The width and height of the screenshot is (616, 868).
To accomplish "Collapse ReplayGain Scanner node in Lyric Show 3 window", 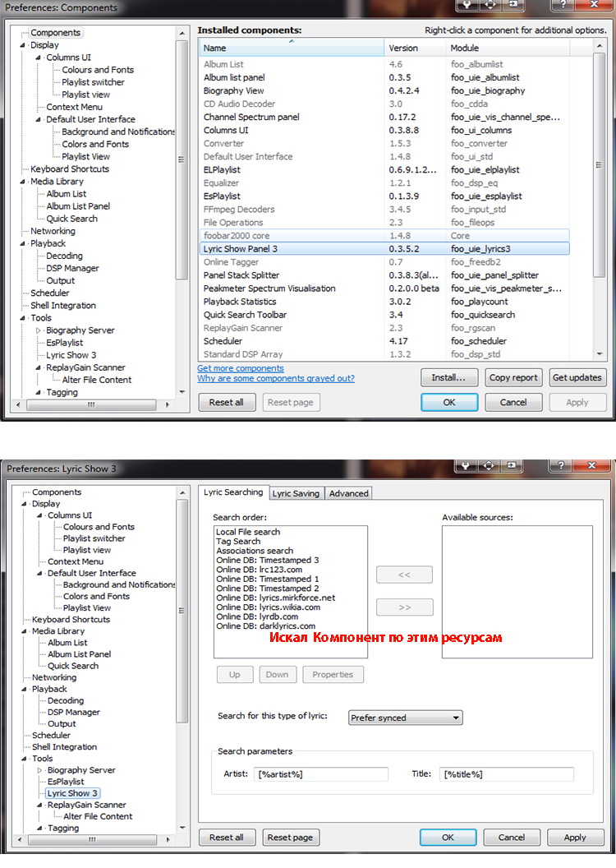I will pyautogui.click(x=39, y=805).
